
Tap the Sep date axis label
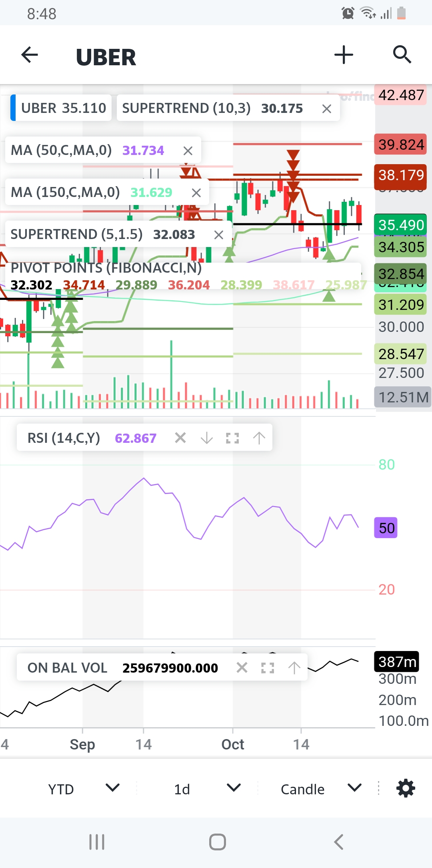(x=82, y=744)
